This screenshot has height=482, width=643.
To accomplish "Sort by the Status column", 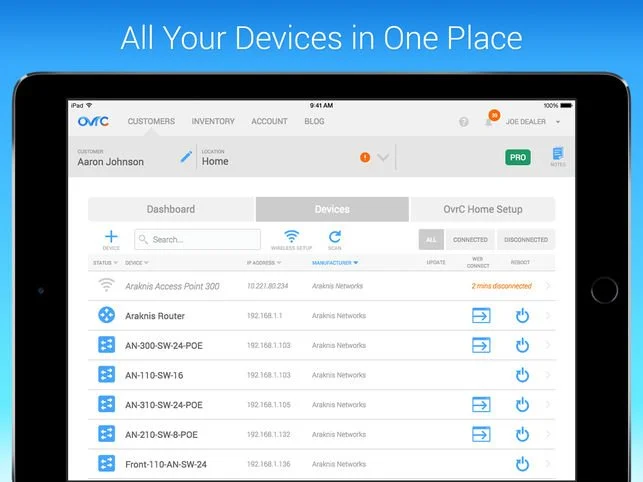I will coord(105,263).
